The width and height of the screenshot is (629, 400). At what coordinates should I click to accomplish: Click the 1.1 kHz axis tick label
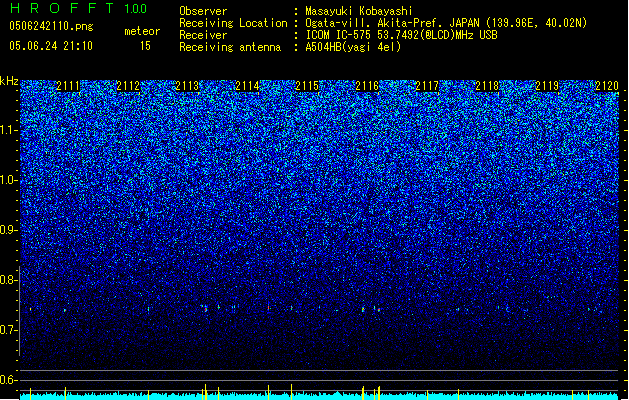pyautogui.click(x=9, y=130)
